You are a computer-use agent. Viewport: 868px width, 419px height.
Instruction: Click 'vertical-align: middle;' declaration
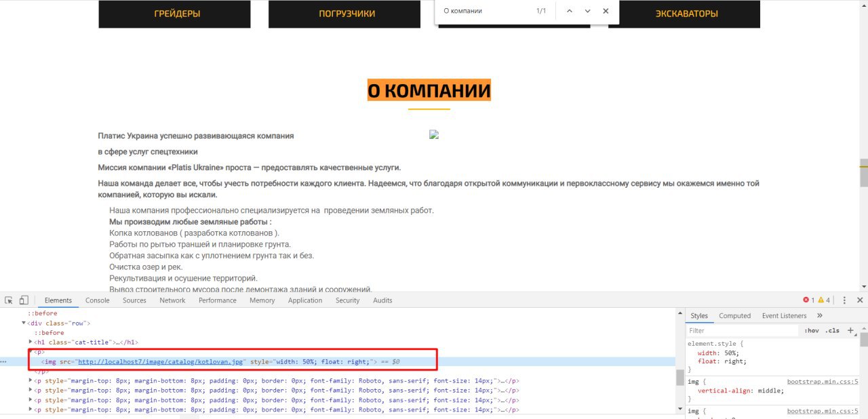coord(741,391)
